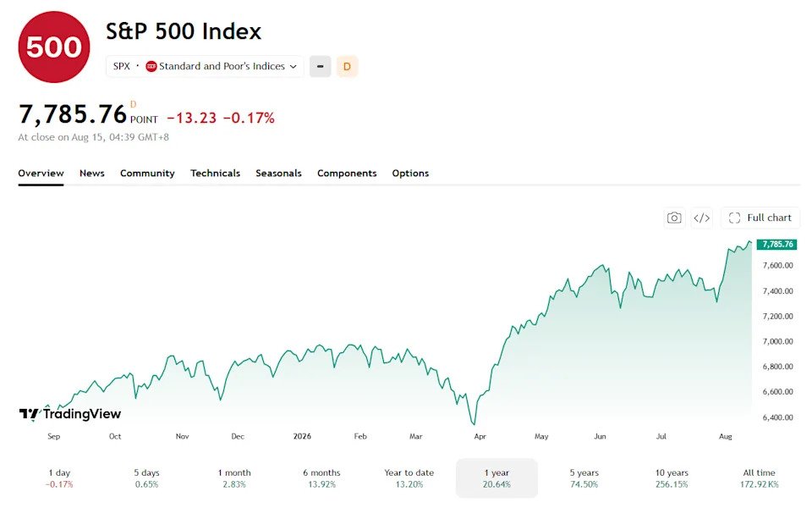Select the 1 month range

234,478
